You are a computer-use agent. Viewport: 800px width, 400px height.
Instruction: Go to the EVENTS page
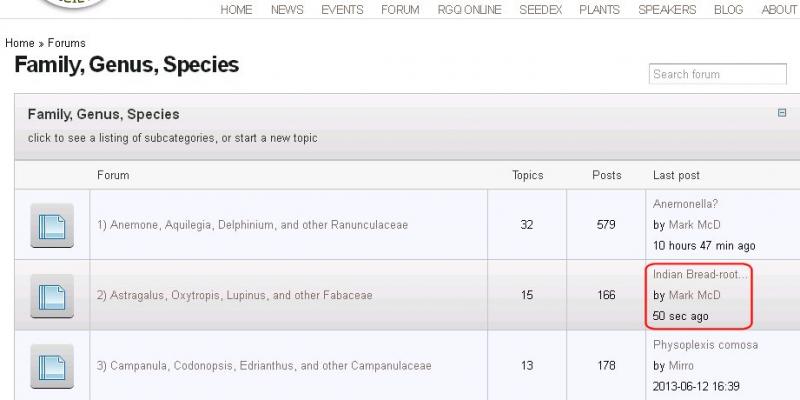click(x=342, y=10)
